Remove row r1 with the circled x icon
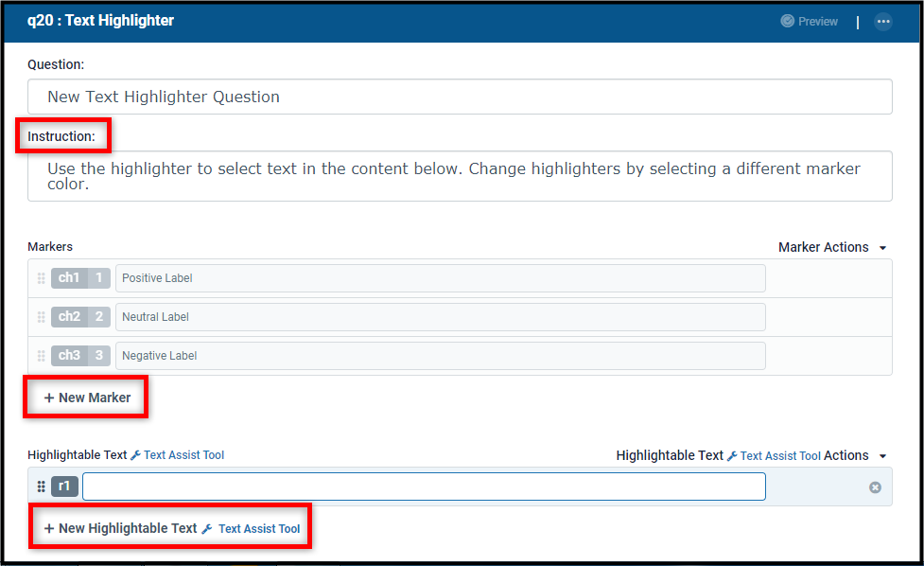The image size is (924, 566). [x=875, y=487]
